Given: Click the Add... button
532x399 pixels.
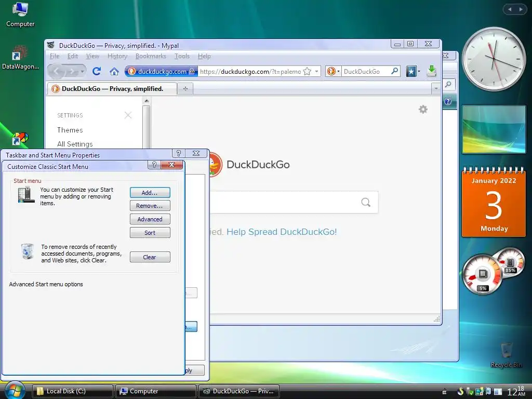Looking at the screenshot, I should click(x=150, y=192).
